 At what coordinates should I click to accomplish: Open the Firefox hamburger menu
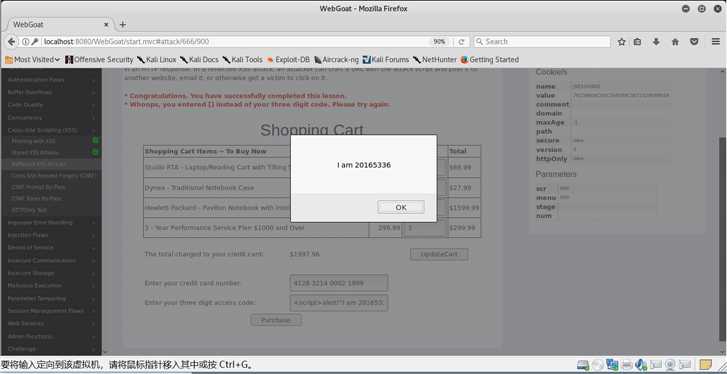[716, 42]
